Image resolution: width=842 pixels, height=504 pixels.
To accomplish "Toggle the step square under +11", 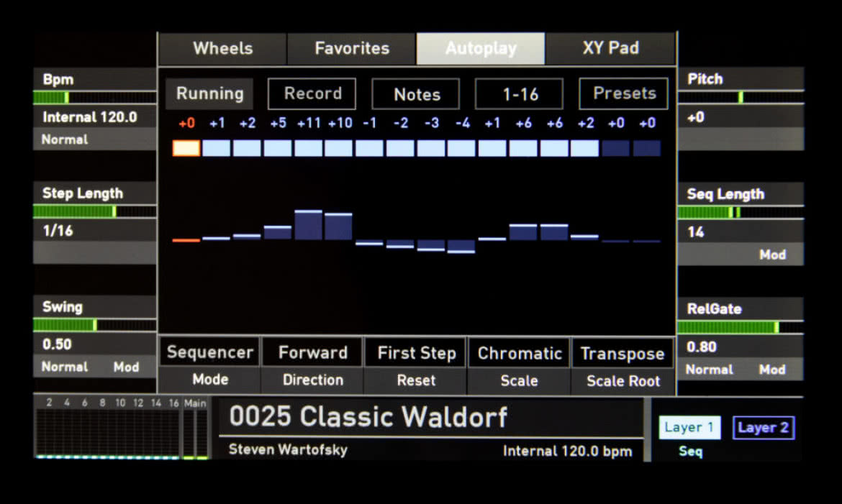I will point(309,148).
